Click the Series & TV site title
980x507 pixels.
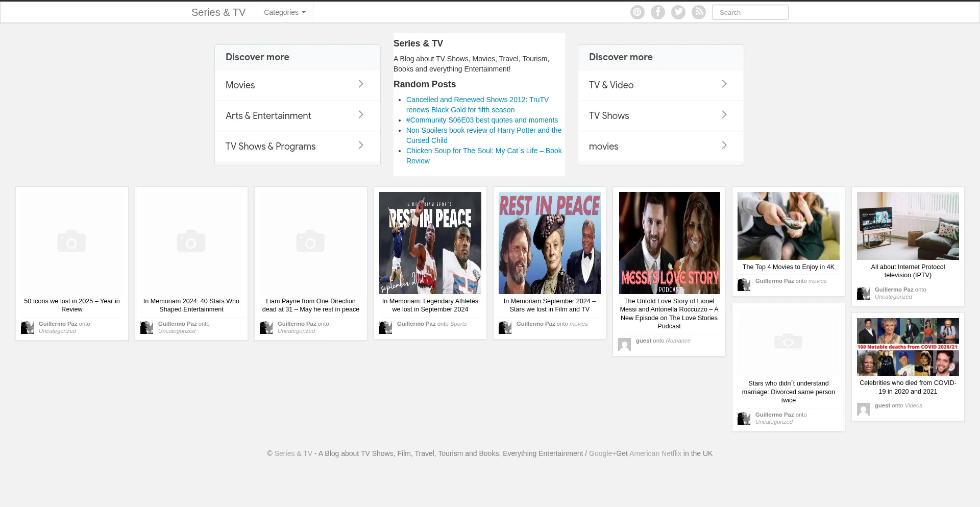218,12
